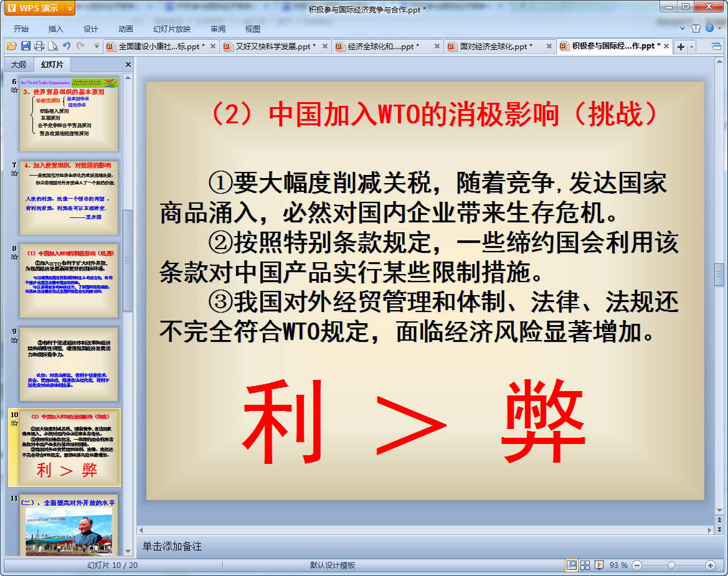Screen dimensions: 728x576
Task: Switch to normal view icon
Action: coord(572,565)
